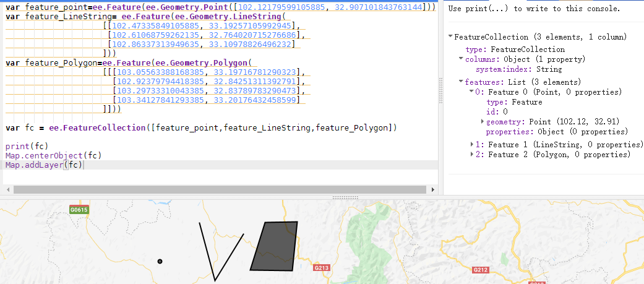Image resolution: width=644 pixels, height=284 pixels.
Task: Click the code editor left scroll arrow
Action: [x=8, y=189]
